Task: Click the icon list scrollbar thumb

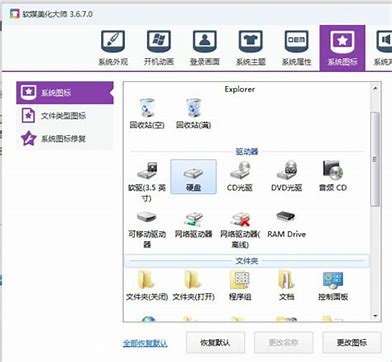Action: click(x=375, y=159)
